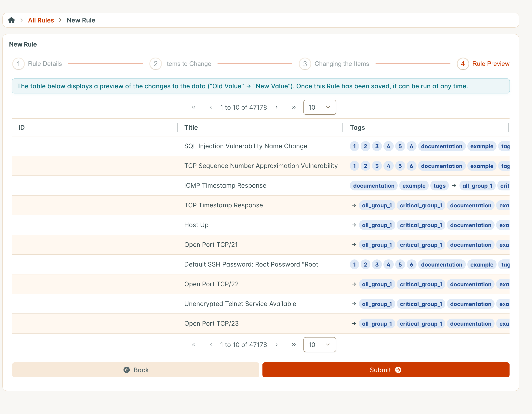Open bottom rows-per-page dropdown

(320, 345)
